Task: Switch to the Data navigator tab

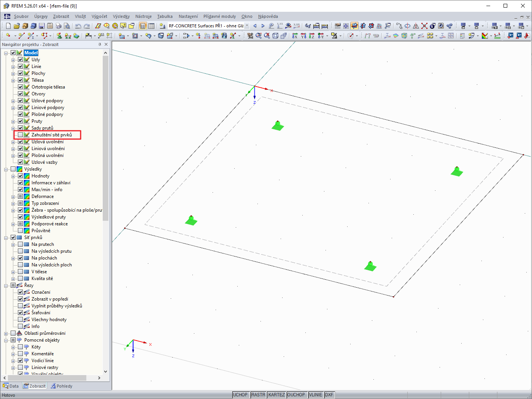Action: (x=11, y=386)
